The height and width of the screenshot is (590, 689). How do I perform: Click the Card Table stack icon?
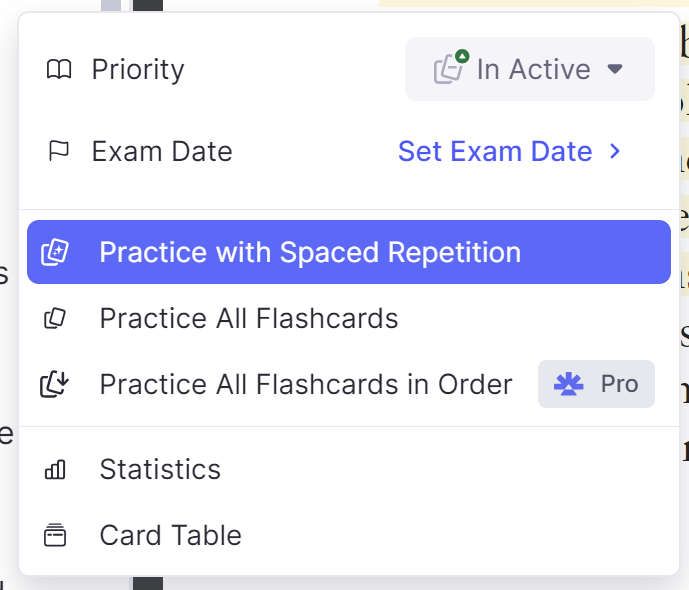click(x=55, y=535)
